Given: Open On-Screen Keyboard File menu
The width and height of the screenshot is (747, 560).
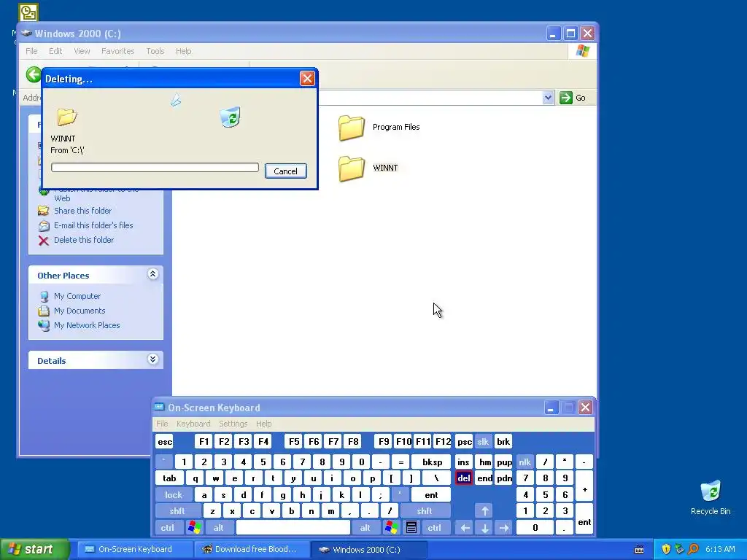Looking at the screenshot, I should pyautogui.click(x=162, y=424).
